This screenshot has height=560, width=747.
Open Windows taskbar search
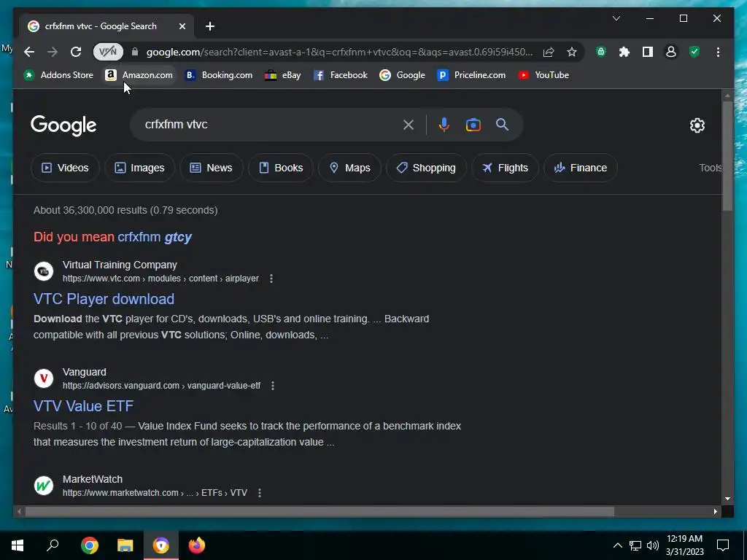pyautogui.click(x=53, y=545)
